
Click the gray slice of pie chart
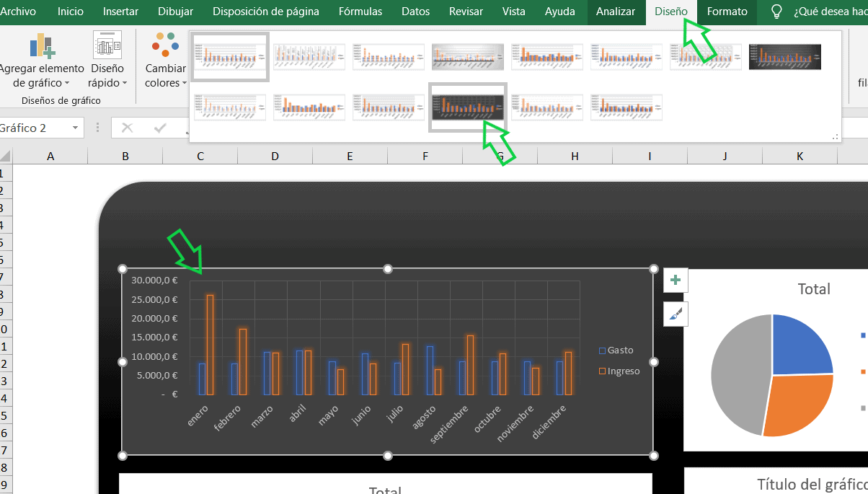point(739,375)
